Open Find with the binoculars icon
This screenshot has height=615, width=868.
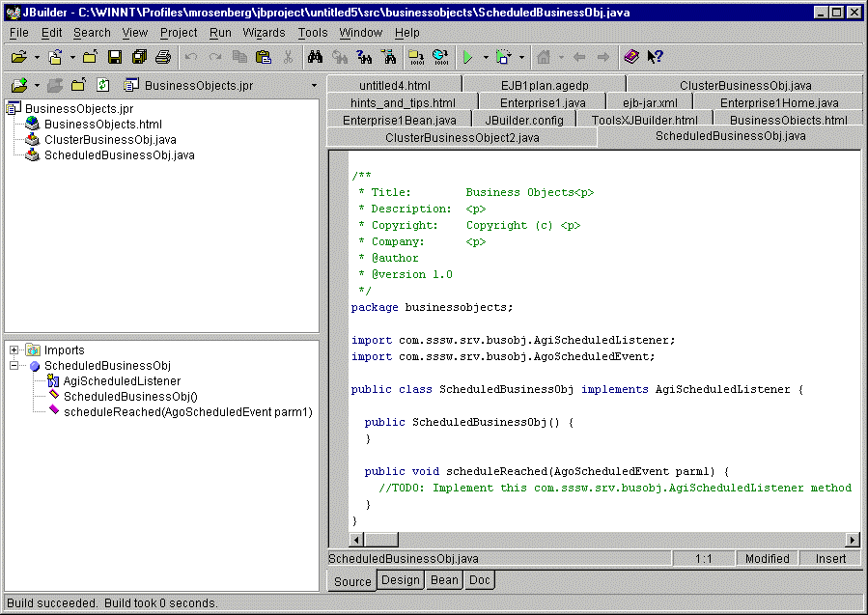pyautogui.click(x=316, y=57)
